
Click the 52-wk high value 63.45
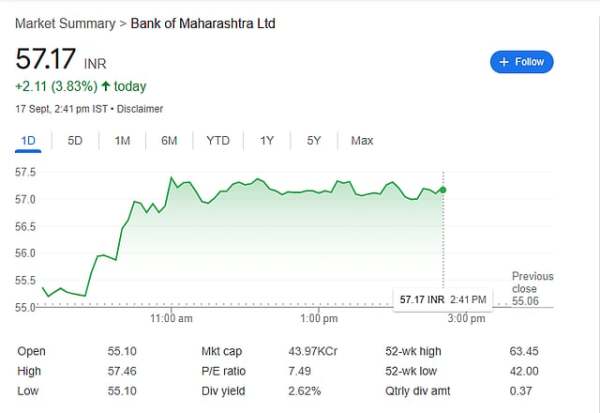click(522, 352)
